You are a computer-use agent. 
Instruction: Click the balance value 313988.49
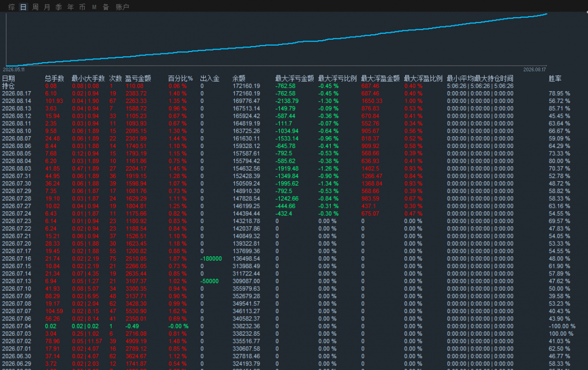[246, 266]
